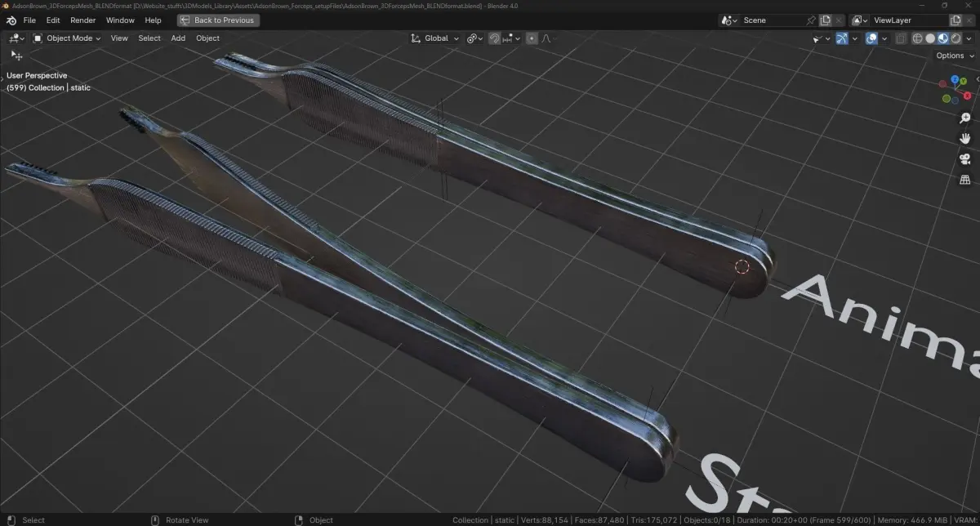The width and height of the screenshot is (980, 526).
Task: Open the Window menu
Action: tap(120, 20)
